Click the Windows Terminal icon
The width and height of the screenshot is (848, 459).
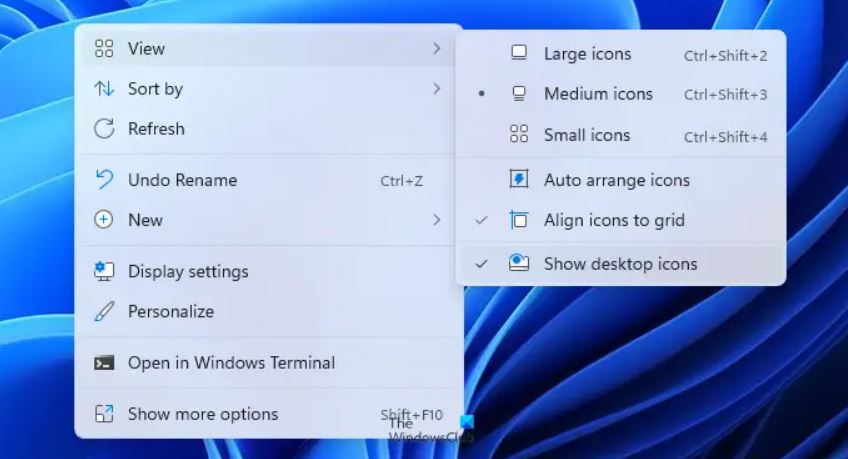104,362
